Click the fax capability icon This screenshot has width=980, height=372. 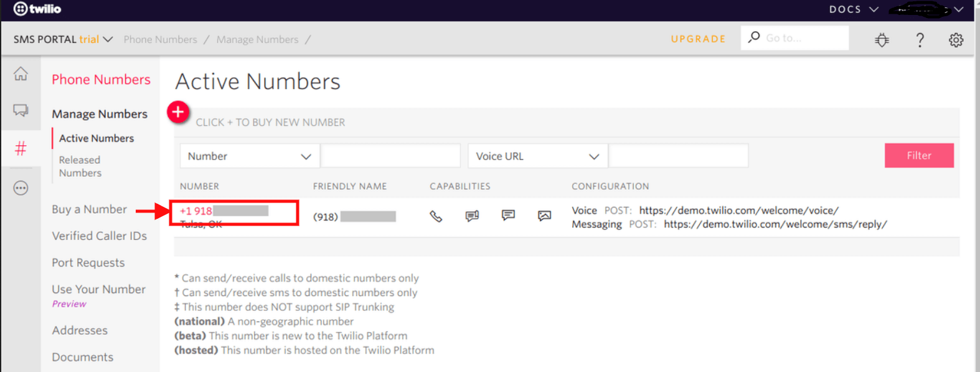click(x=472, y=216)
